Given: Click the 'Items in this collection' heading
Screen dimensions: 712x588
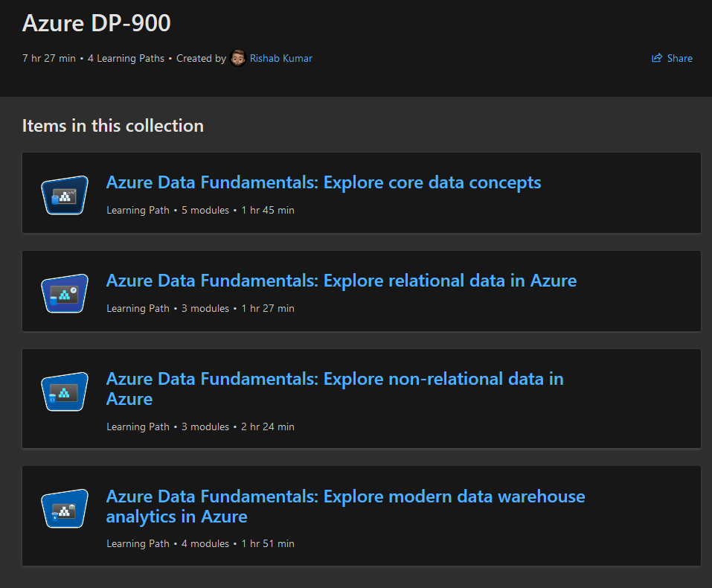Looking at the screenshot, I should click(112, 126).
